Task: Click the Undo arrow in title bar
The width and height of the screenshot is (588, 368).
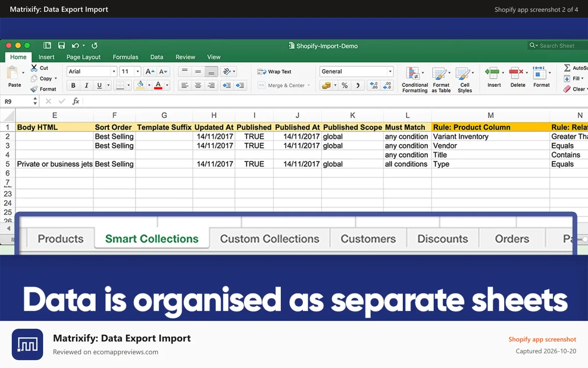Action: [75, 46]
